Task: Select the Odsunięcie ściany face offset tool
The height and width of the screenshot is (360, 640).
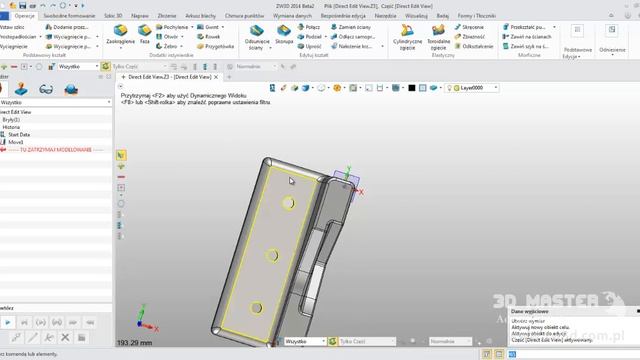Action: (x=257, y=37)
